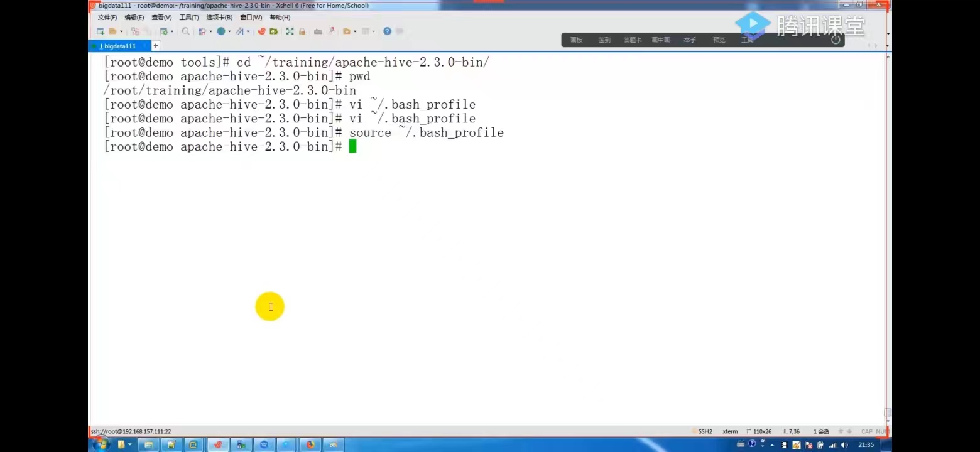The width and height of the screenshot is (980, 452).
Task: Click the Open Session folder icon
Action: pos(112,31)
